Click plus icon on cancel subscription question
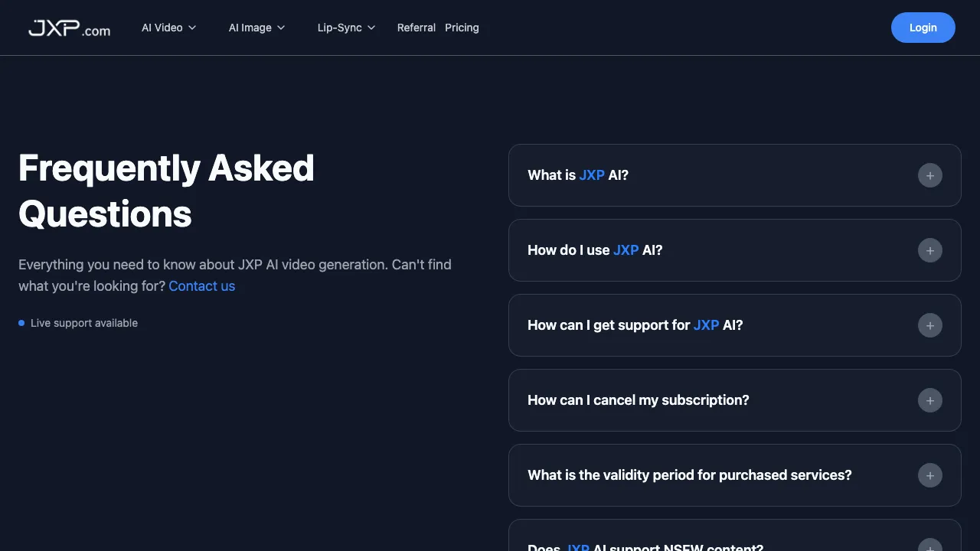The width and height of the screenshot is (980, 551). [929, 400]
